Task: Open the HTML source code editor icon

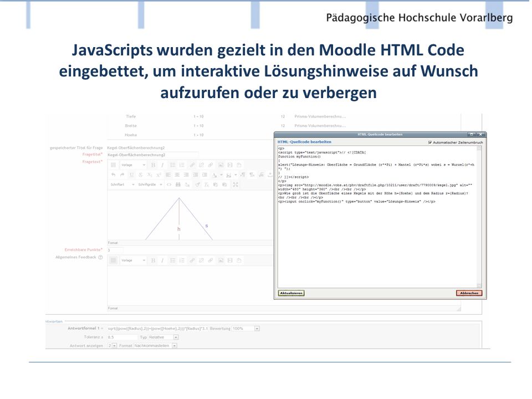Action: coord(169,185)
